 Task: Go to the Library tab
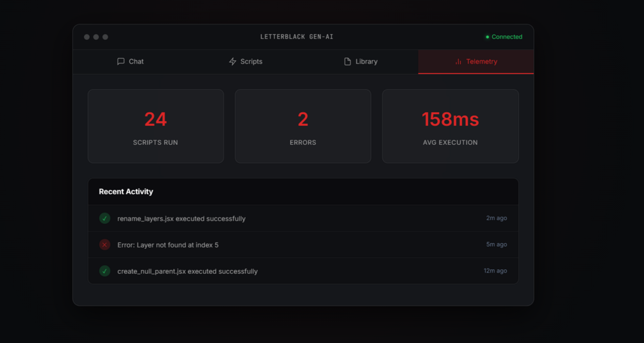tap(361, 62)
